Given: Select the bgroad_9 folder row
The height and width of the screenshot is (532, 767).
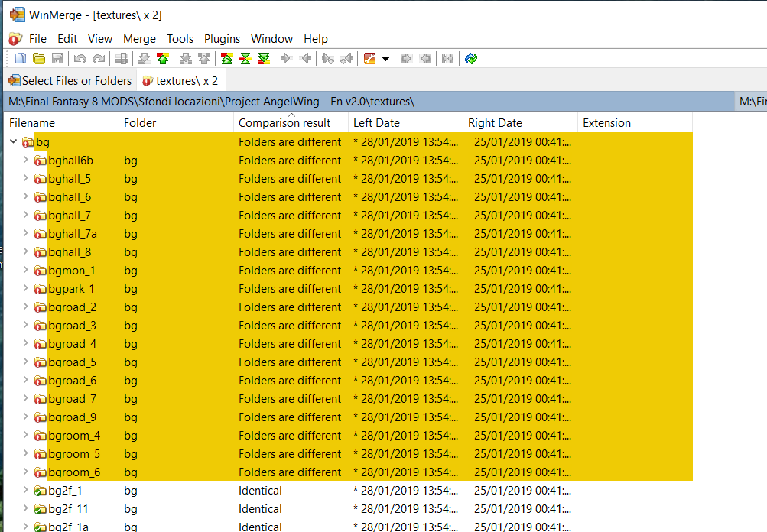Looking at the screenshot, I should pos(348,417).
